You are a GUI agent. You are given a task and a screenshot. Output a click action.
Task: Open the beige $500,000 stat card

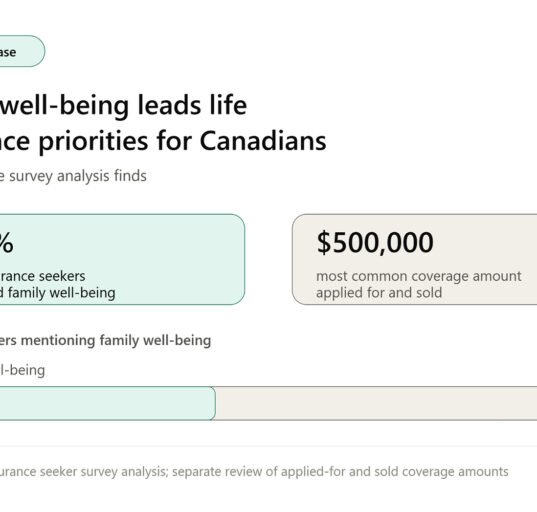(x=414, y=259)
